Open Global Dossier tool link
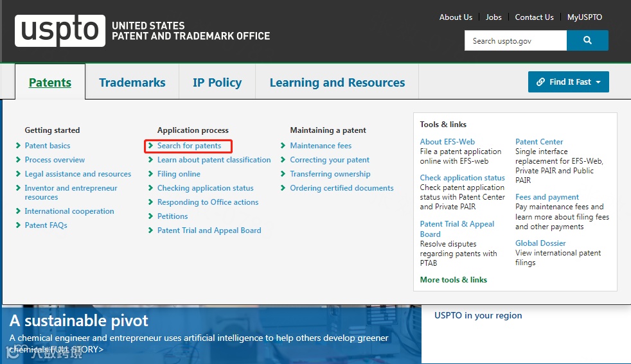Viewport: 631px width, 364px height. click(x=540, y=243)
